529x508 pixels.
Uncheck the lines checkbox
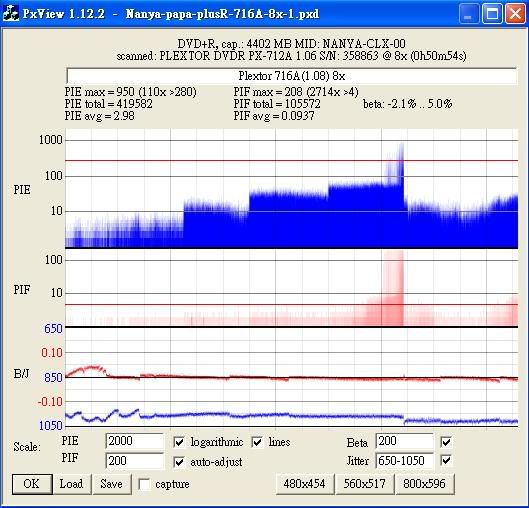(257, 442)
